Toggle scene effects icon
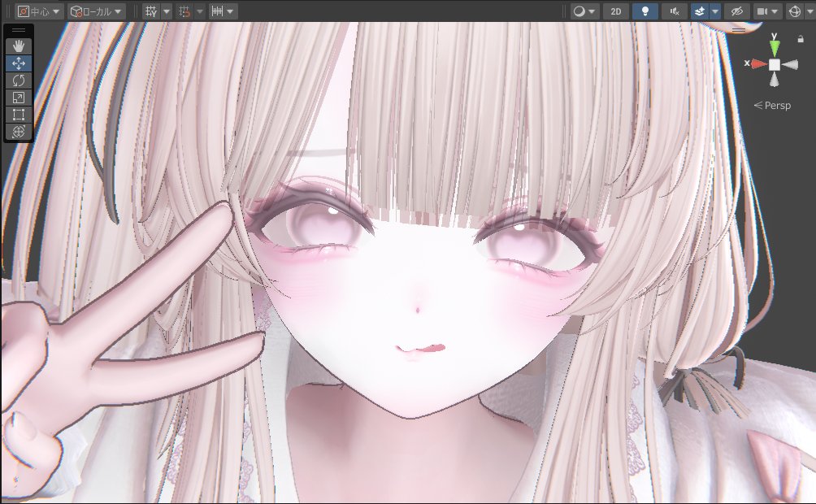The image size is (816, 504). point(700,11)
